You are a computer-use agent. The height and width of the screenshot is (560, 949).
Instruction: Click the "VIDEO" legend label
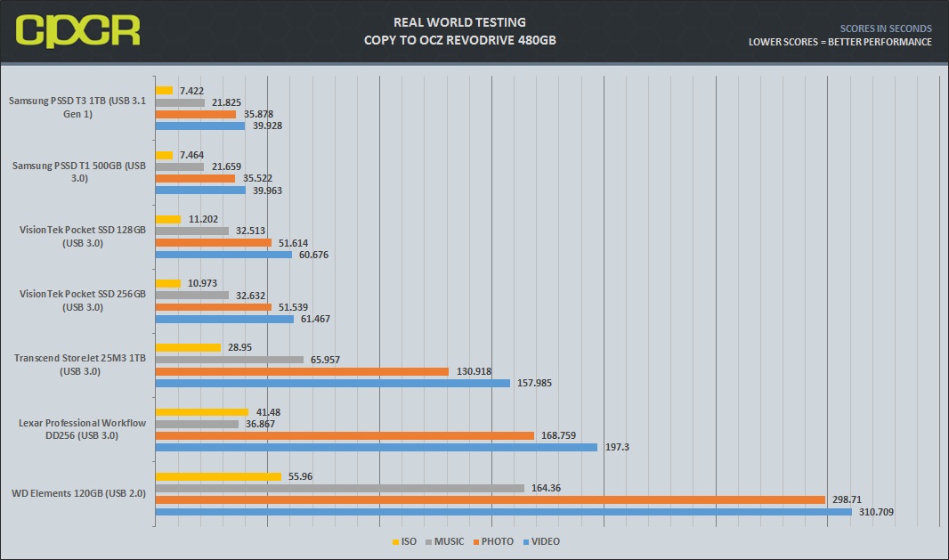point(546,542)
